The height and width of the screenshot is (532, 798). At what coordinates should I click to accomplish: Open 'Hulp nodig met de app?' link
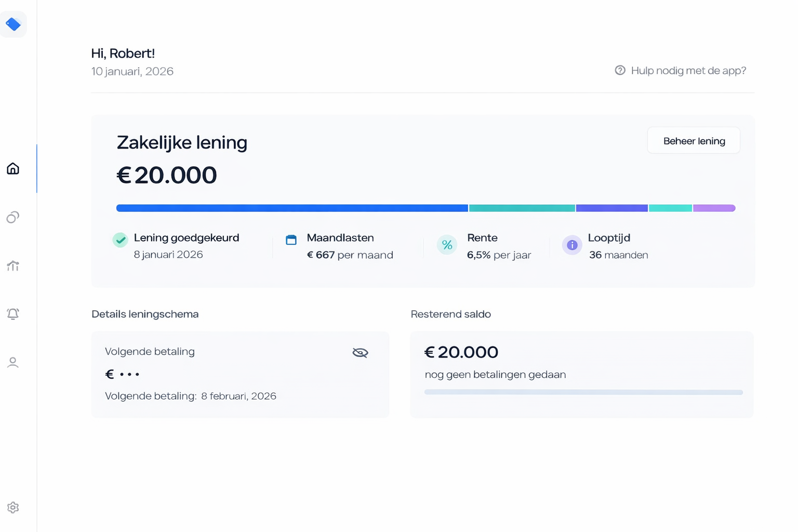point(688,71)
